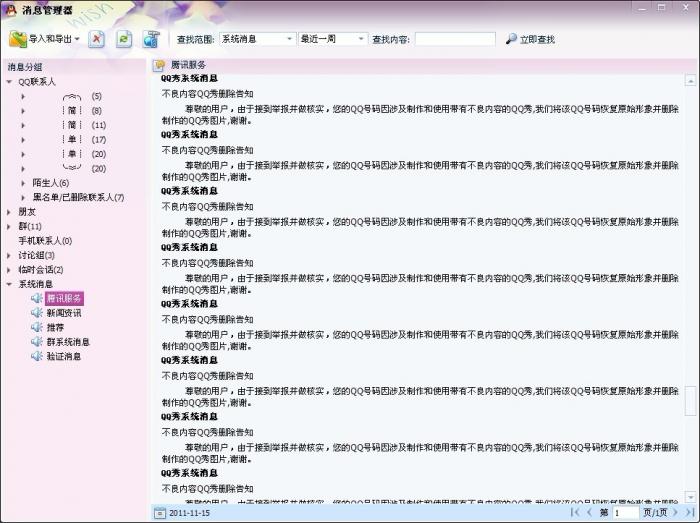Collapse the QQ联系人 tree group
The image size is (700, 523).
9,82
